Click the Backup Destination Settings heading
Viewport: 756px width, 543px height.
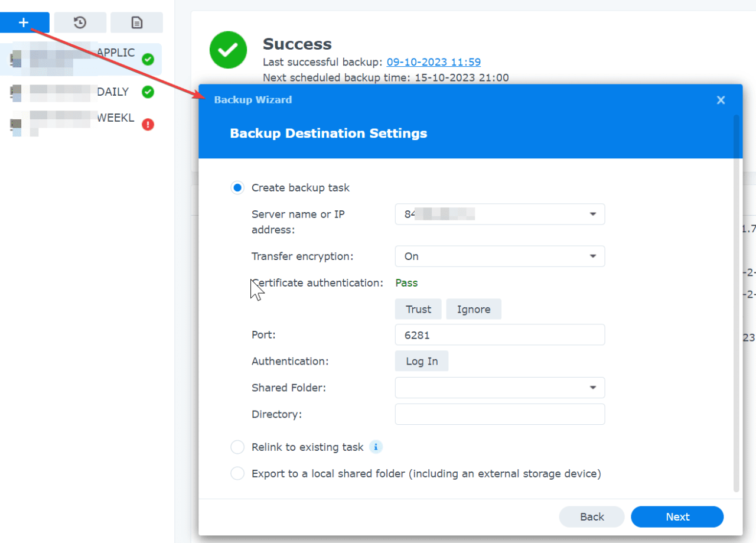(328, 134)
